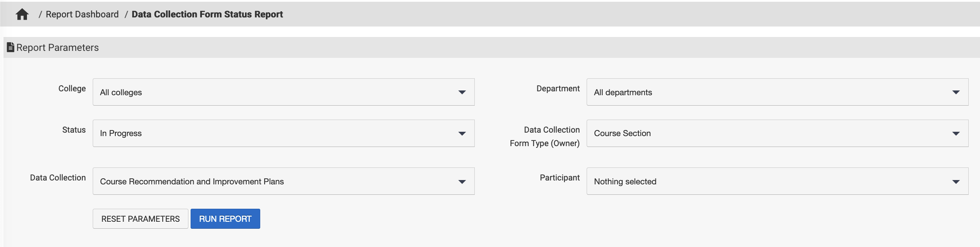Screen dimensions: 980x247
Task: Click the Department field label
Action: click(x=558, y=88)
